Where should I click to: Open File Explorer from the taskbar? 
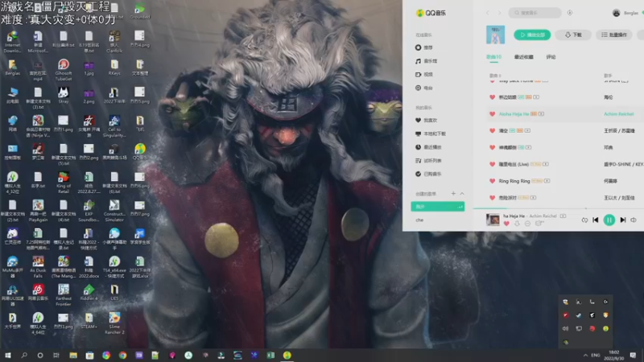pos(73,355)
